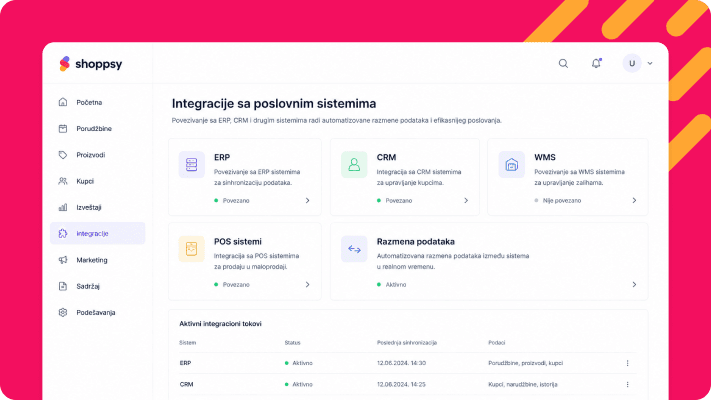Open three-dot menu for CRM row
The height and width of the screenshot is (400, 711).
click(x=628, y=385)
